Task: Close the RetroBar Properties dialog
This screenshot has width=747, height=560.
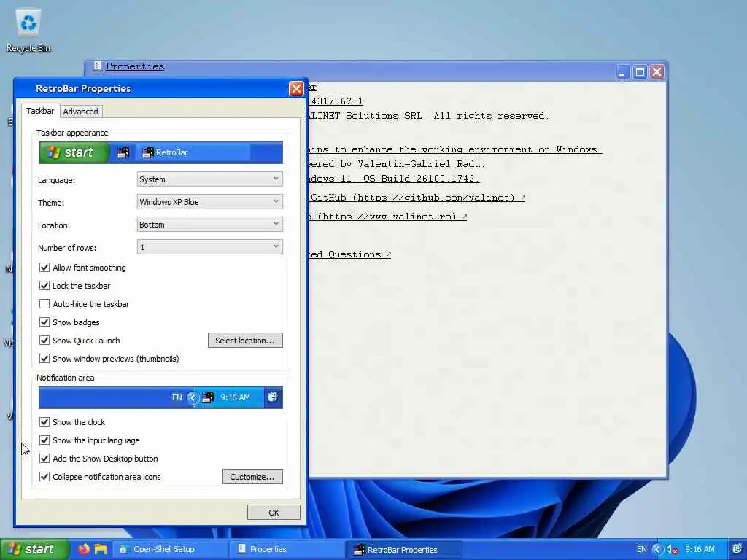Action: tap(296, 88)
